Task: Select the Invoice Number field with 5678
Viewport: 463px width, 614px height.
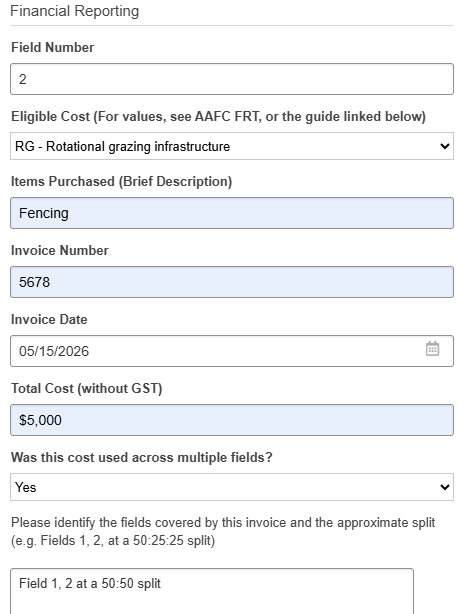Action: pos(232,282)
